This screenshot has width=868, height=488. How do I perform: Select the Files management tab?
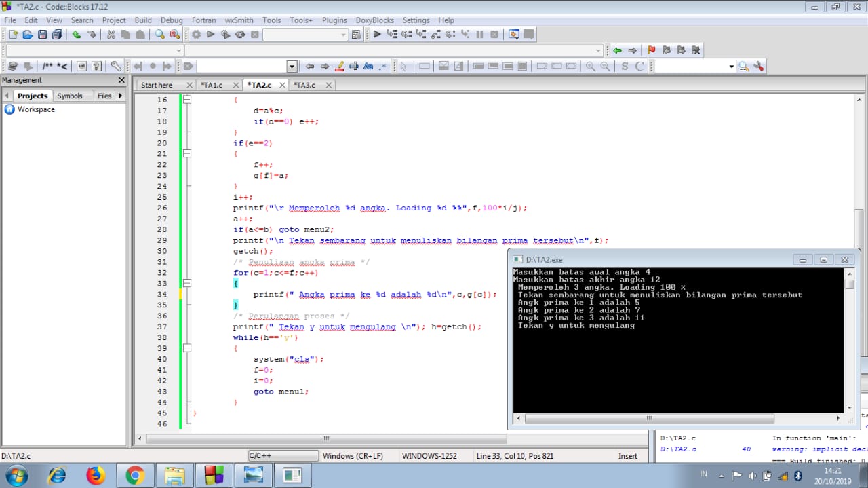pyautogui.click(x=104, y=96)
